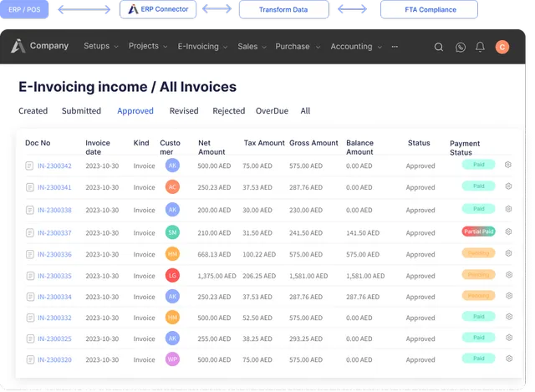The image size is (535, 392).
Task: Show the All invoices tab
Action: (x=305, y=111)
